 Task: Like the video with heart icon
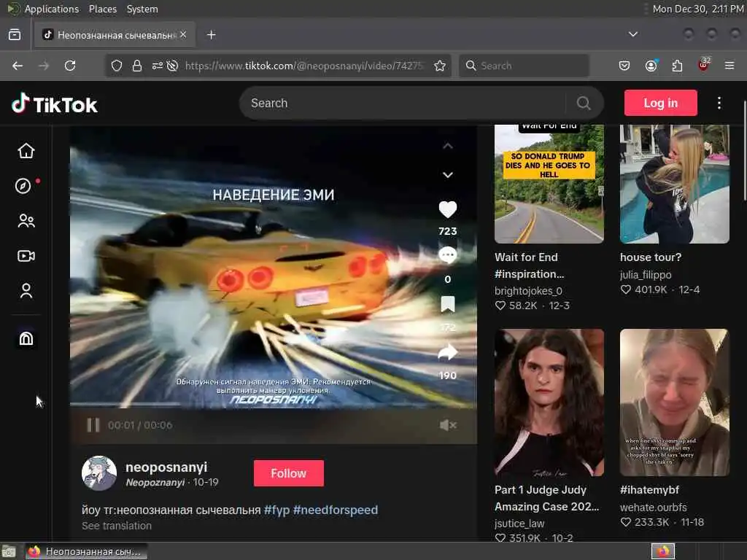point(447,209)
